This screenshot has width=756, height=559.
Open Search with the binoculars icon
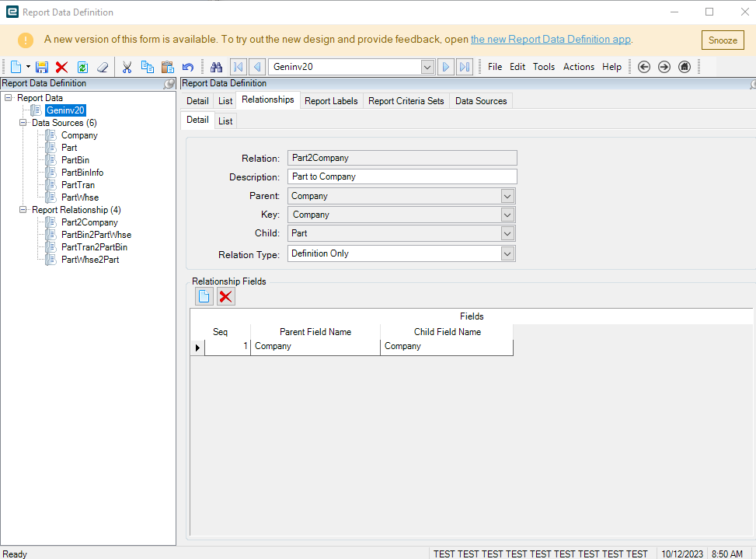tap(217, 67)
